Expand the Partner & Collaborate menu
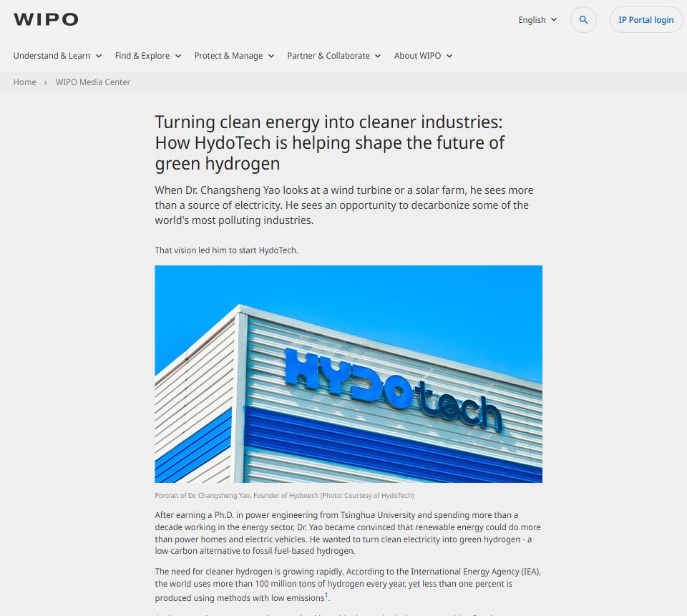Viewport: 687px width, 616px height. point(334,56)
